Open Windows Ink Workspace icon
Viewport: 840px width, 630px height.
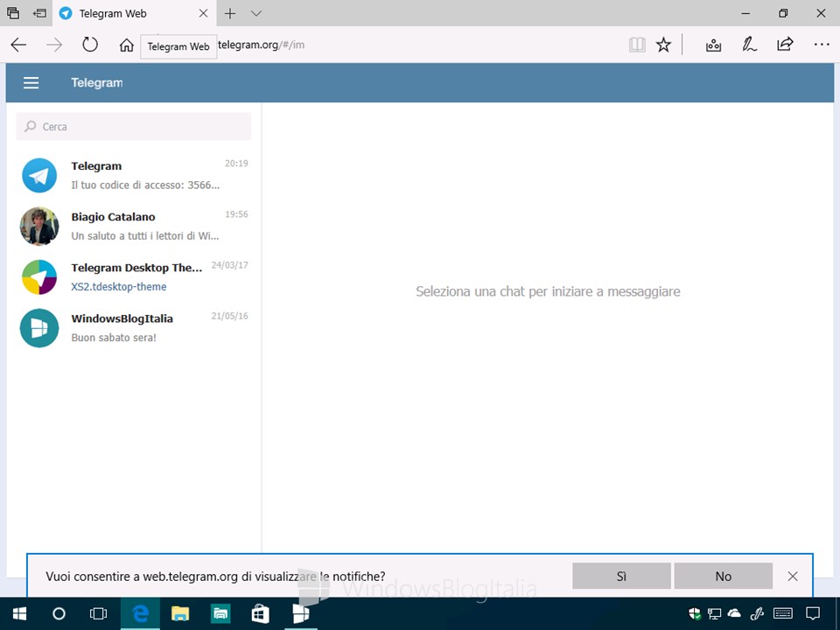756,613
